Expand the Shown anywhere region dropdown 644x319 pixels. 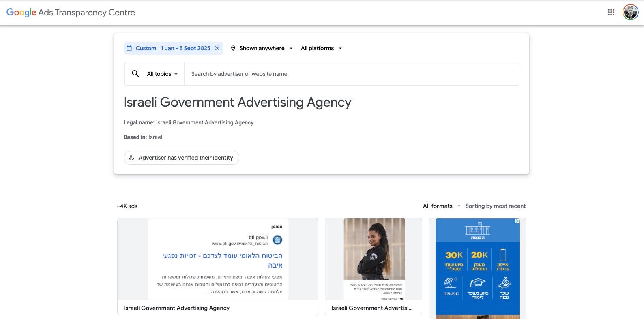[x=262, y=48]
